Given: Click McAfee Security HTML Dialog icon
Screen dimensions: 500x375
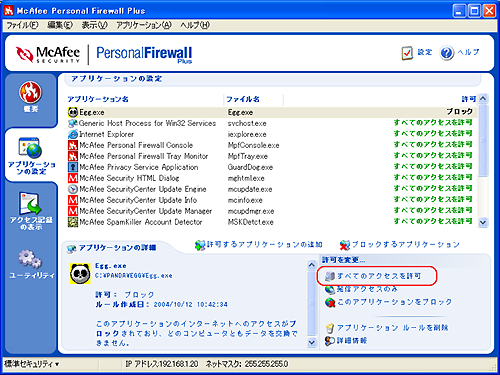Looking at the screenshot, I should [x=73, y=178].
